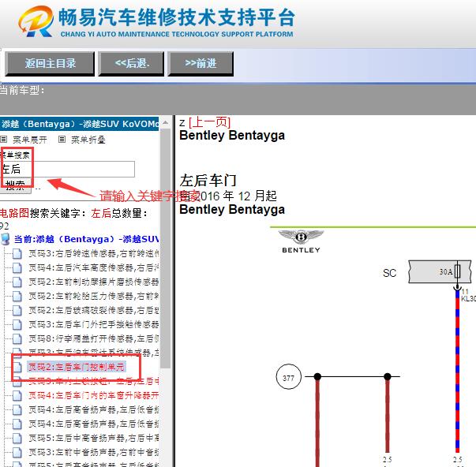Viewport: 476px width, 467px height.
Task: Click the 菜单折叠 collapse icon
Action: point(62,140)
